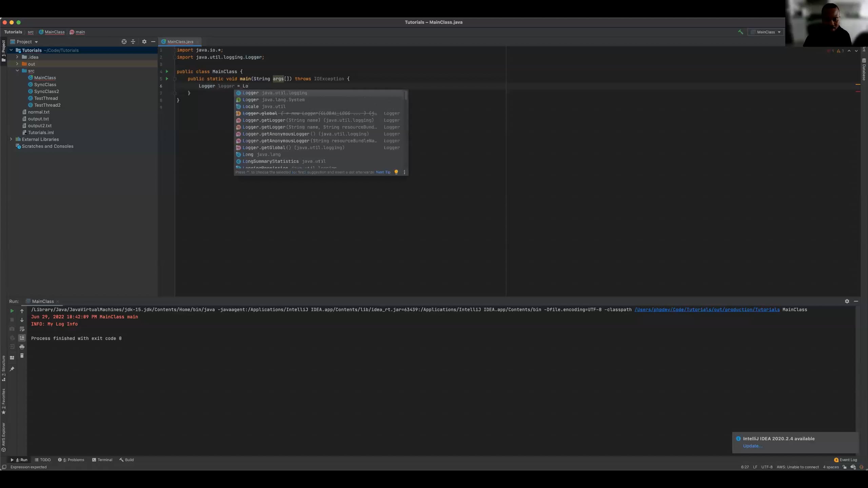Click the print icon in the Run panel

click(x=22, y=346)
